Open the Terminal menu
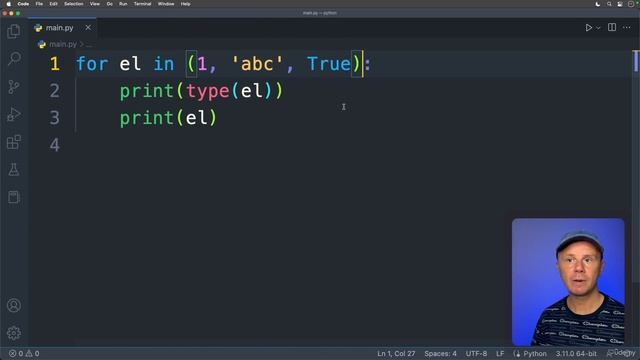This screenshot has width=640, height=360. click(x=142, y=4)
